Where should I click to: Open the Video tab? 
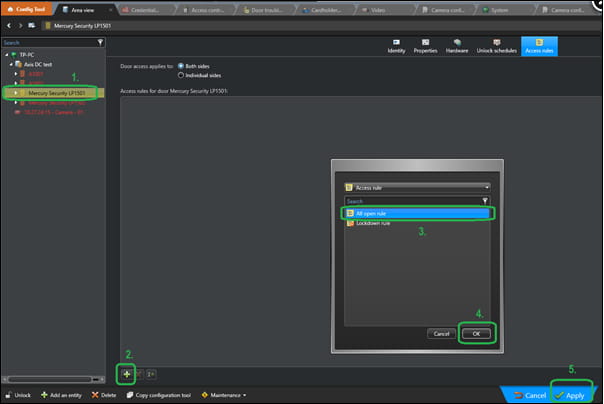pyautogui.click(x=378, y=10)
